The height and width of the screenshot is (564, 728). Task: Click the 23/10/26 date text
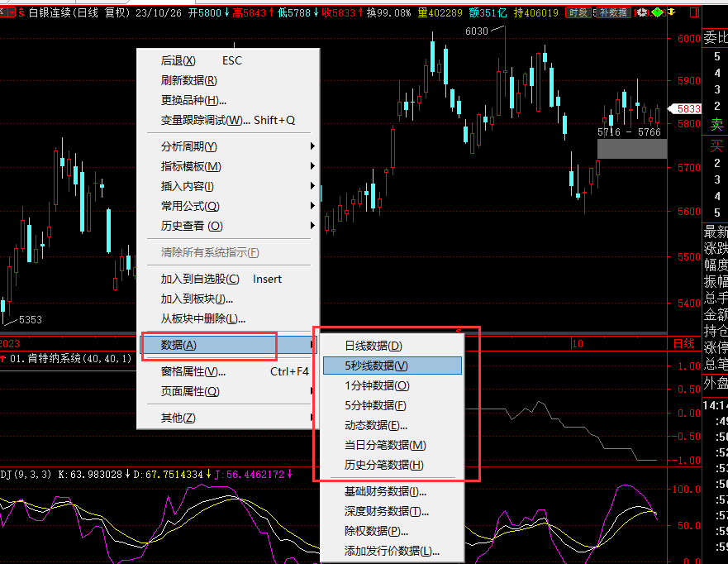point(159,12)
